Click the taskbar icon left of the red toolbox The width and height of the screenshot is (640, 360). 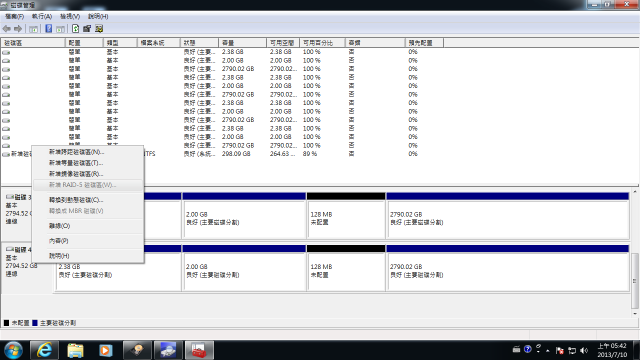pyautogui.click(x=168, y=350)
